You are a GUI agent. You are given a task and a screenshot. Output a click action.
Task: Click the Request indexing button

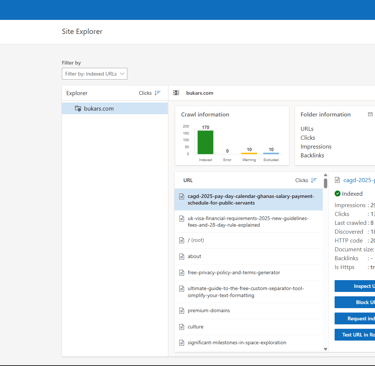click(x=355, y=319)
